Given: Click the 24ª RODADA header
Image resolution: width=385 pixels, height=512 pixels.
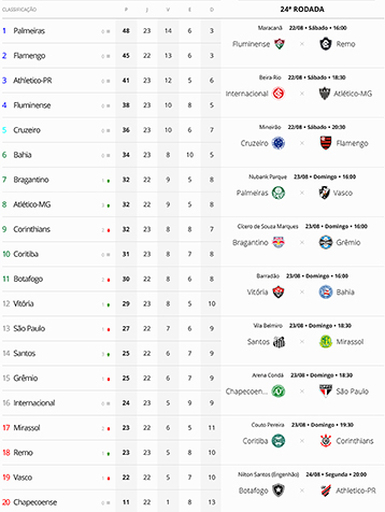Looking at the screenshot, I should point(302,9).
